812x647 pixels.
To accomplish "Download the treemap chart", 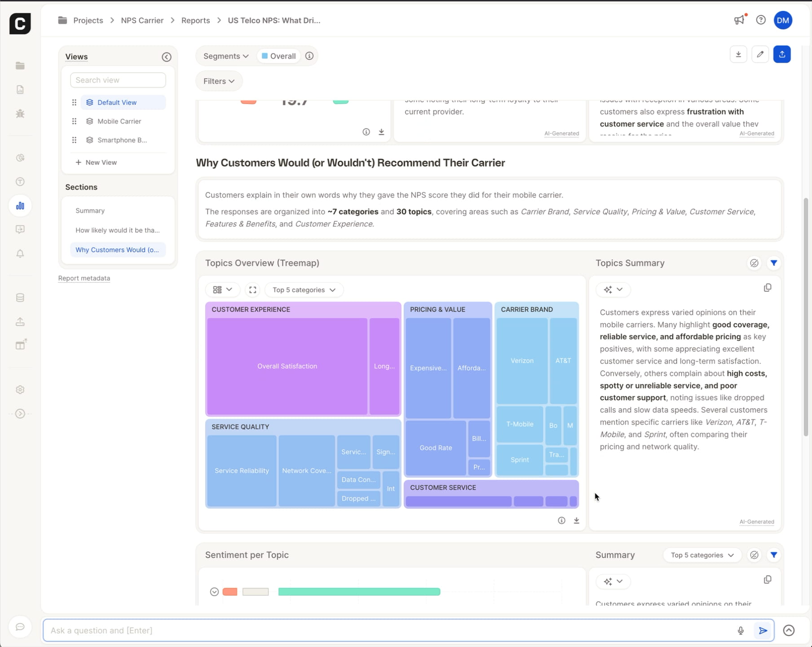I will click(576, 520).
